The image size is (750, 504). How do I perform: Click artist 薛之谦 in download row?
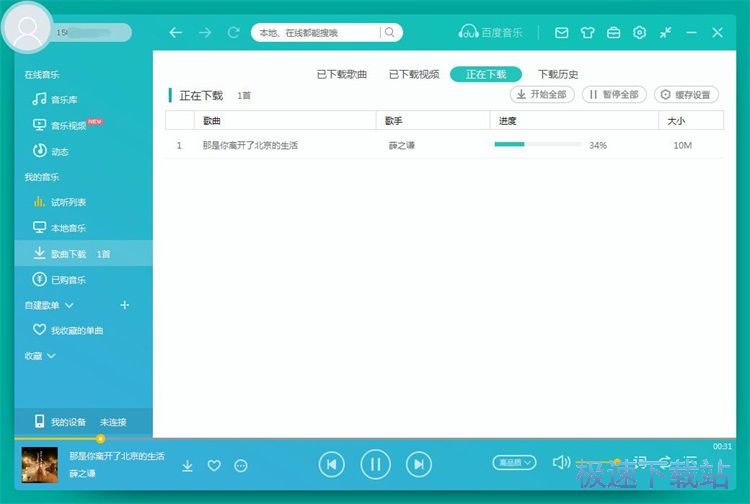[401, 145]
